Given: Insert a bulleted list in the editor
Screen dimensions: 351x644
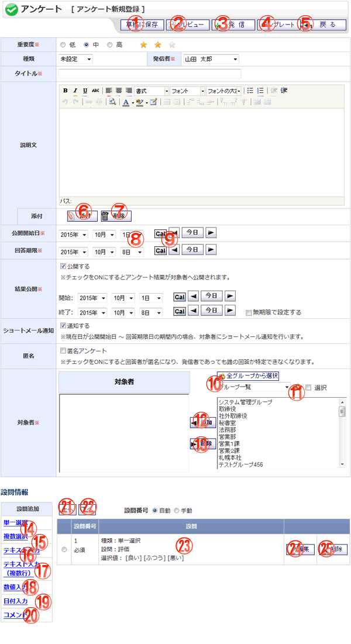Looking at the screenshot, I should [x=250, y=91].
